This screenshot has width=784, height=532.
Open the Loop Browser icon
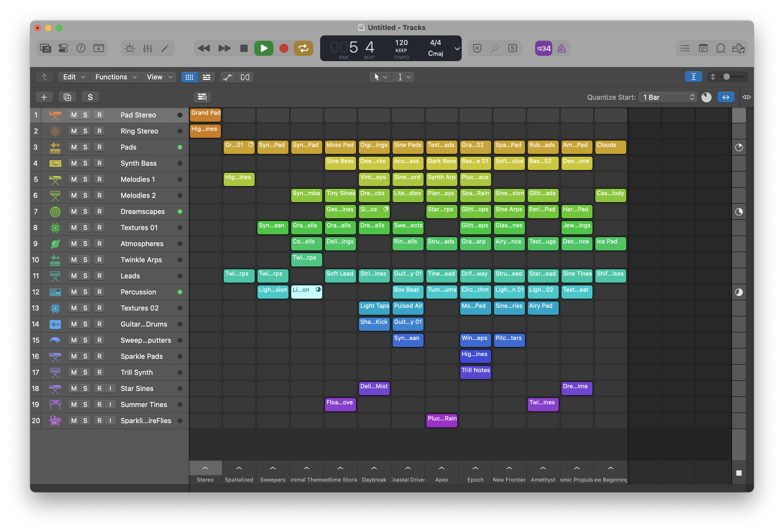(x=720, y=48)
